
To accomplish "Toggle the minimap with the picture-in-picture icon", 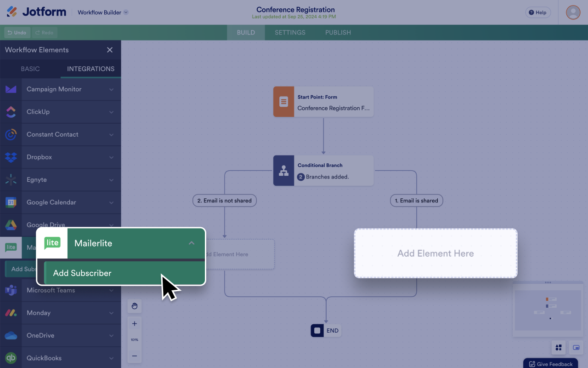I will tap(576, 348).
